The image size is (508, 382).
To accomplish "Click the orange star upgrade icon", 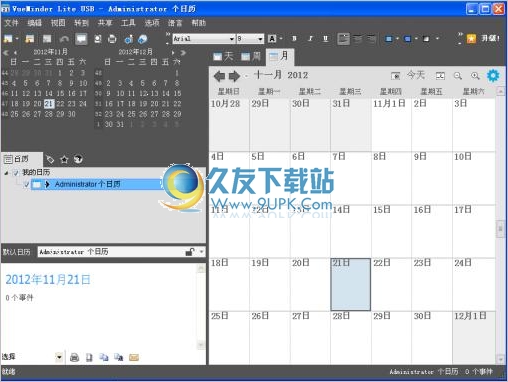I will (x=471, y=39).
